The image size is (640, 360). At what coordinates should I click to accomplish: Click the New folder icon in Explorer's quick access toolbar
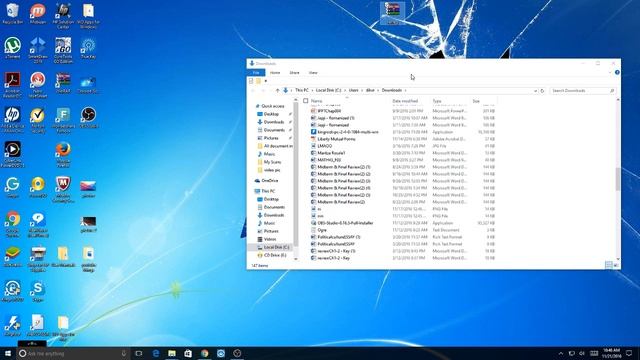click(258, 81)
